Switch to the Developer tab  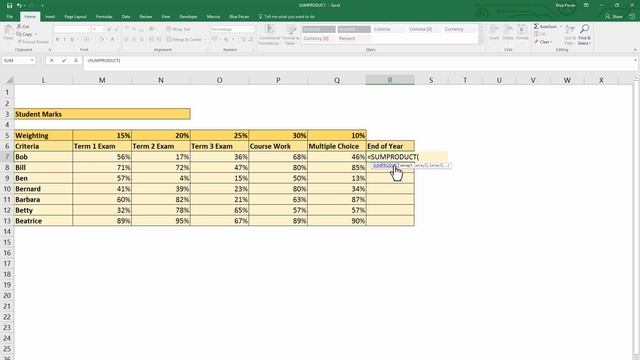tap(188, 16)
